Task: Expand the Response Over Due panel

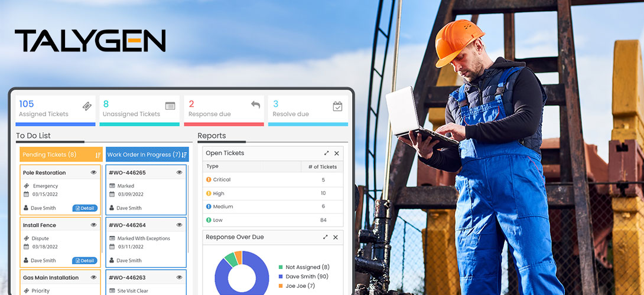Action: pos(326,237)
